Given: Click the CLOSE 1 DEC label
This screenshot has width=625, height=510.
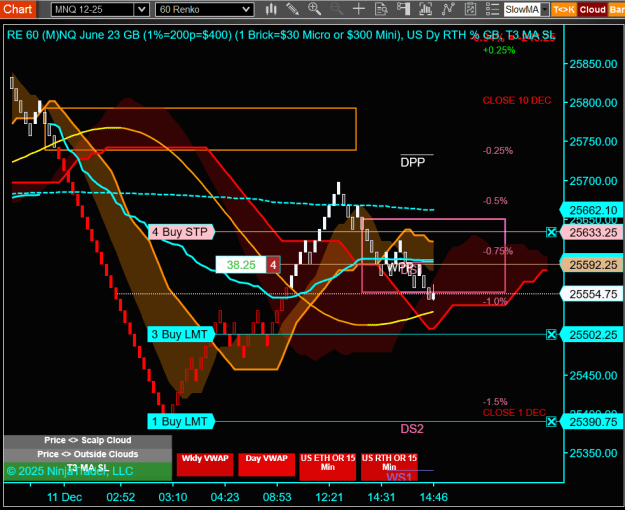Looking at the screenshot, I should 514,413.
